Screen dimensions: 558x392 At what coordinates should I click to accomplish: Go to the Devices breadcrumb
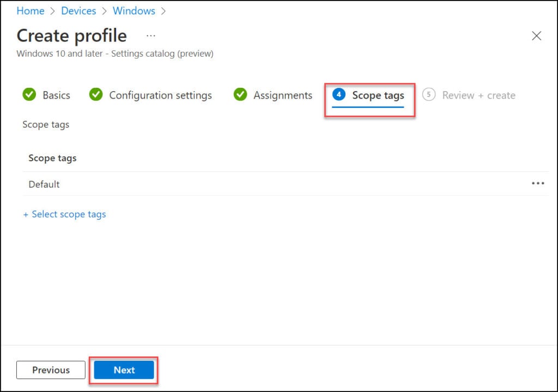[78, 11]
